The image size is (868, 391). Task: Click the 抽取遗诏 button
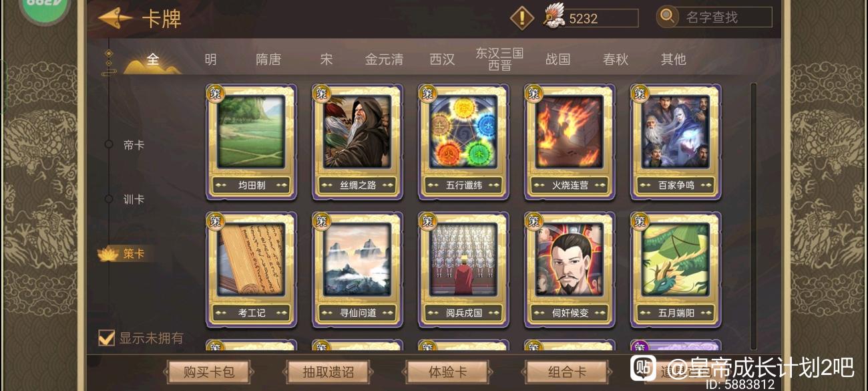[x=328, y=372]
